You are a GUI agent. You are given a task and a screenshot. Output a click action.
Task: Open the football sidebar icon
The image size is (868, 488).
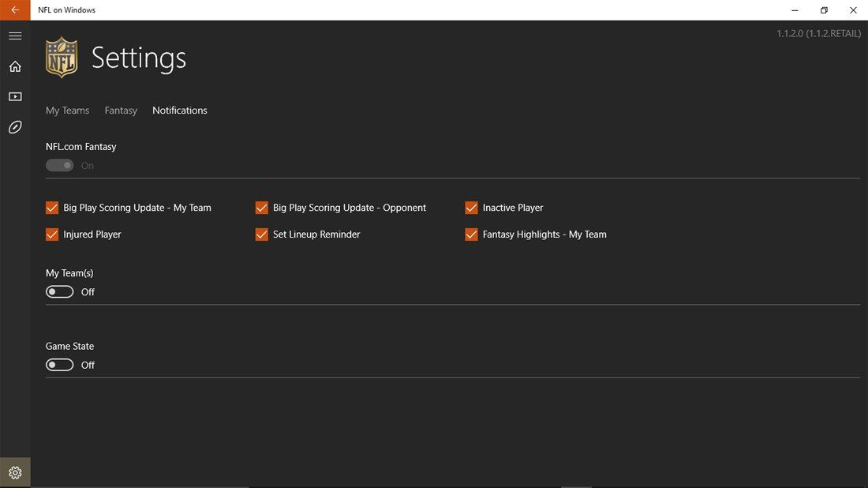[15, 127]
